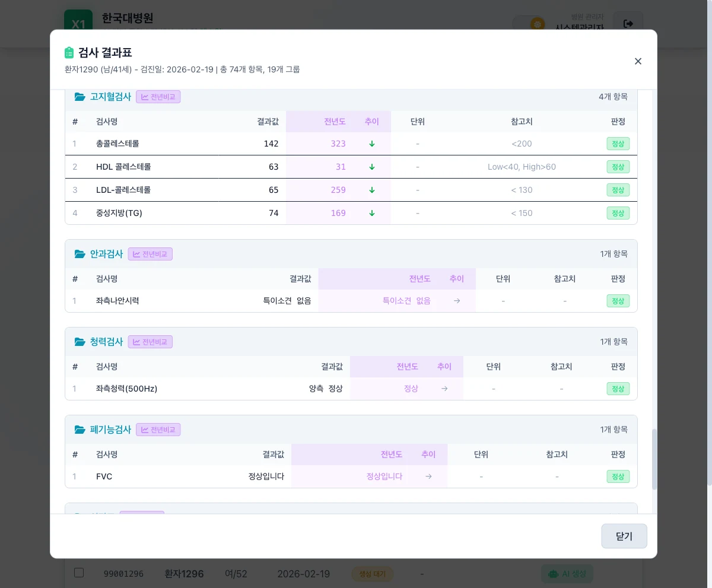Open 전년비교 badge beside 고지혈검사

[158, 97]
